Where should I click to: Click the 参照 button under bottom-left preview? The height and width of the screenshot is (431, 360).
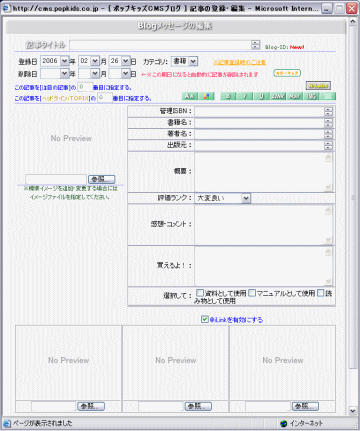(91, 406)
